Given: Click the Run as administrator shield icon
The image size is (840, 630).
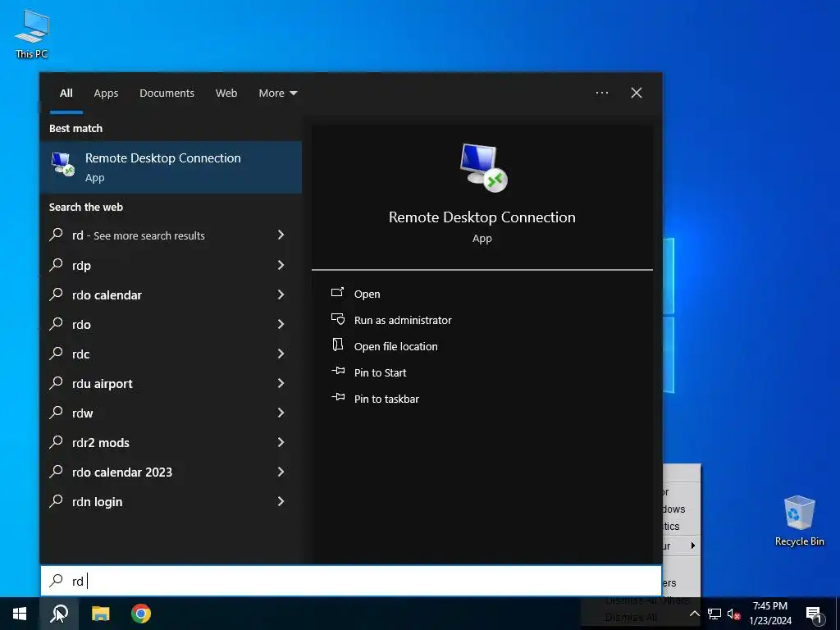Looking at the screenshot, I should [337, 319].
